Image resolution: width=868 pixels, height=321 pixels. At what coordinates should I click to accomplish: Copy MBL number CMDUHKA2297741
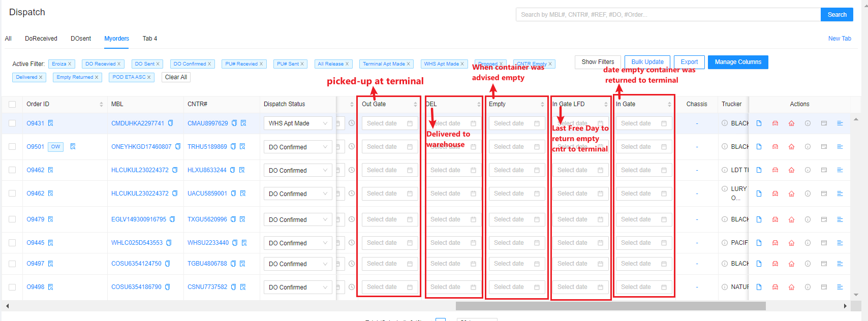click(171, 123)
